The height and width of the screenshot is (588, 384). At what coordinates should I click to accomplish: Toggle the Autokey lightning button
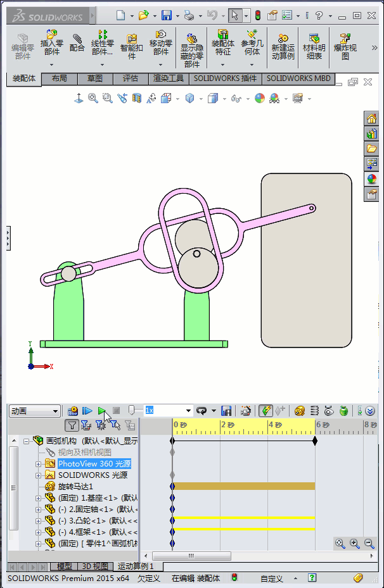coord(266,411)
